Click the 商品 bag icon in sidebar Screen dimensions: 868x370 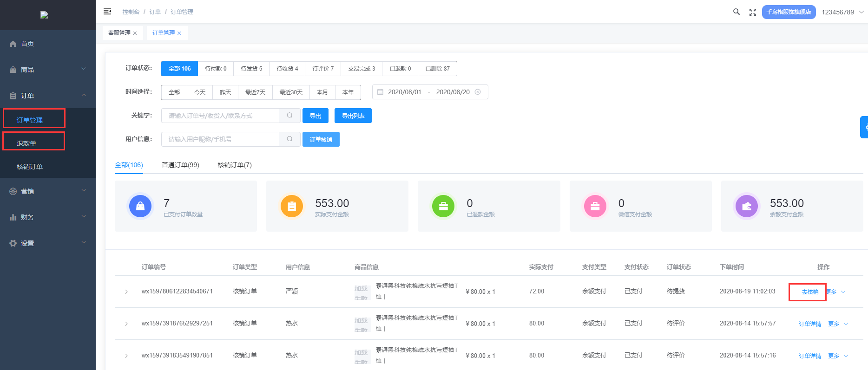point(13,70)
